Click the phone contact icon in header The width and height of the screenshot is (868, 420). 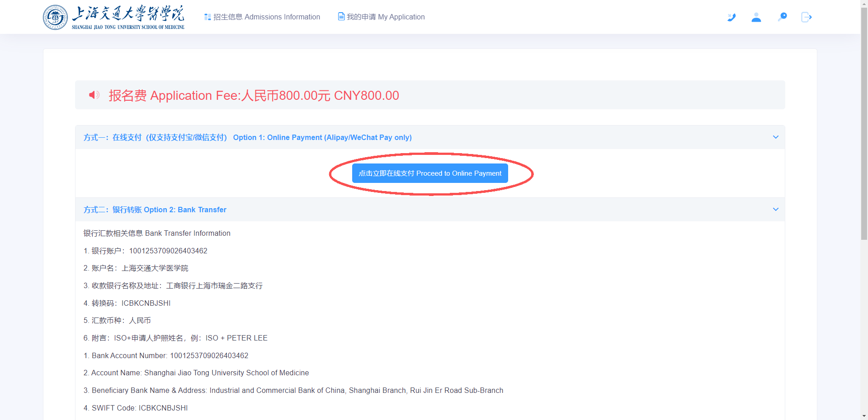click(731, 17)
